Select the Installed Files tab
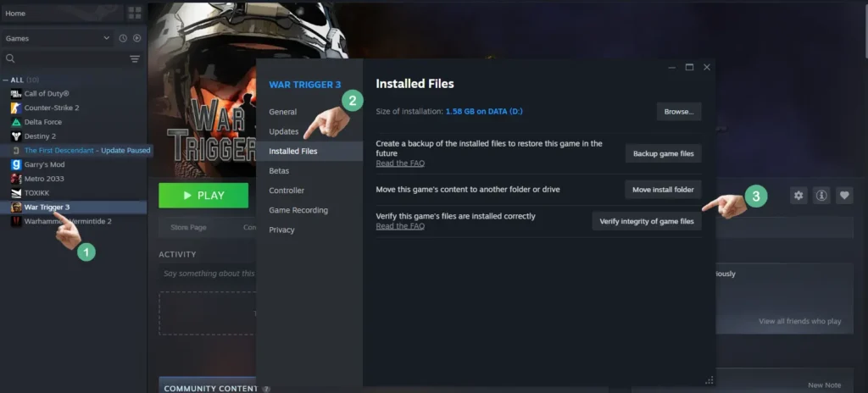 coord(309,151)
